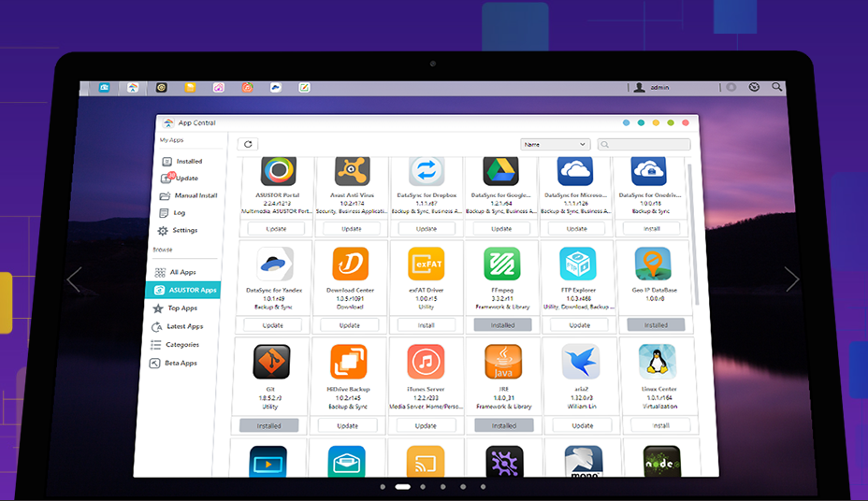
Task: Select the aria2 app icon
Action: (x=580, y=362)
